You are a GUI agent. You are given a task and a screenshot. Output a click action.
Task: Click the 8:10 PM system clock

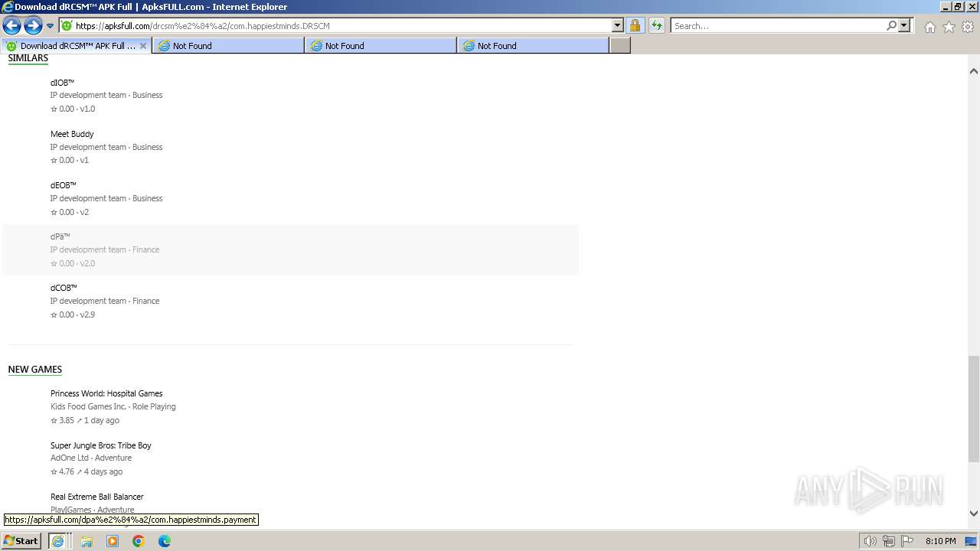tap(940, 541)
